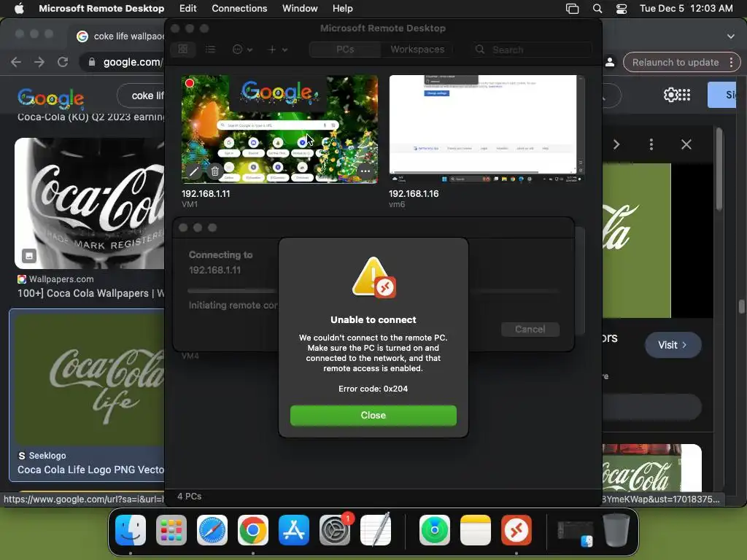This screenshot has height=560, width=747.
Task: Click Chrome back arrow
Action: (x=16, y=63)
